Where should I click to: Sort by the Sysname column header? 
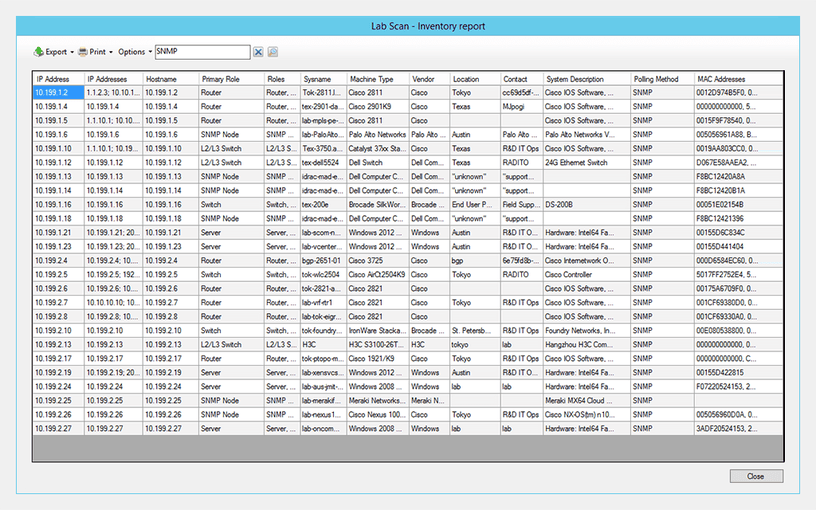pos(324,79)
